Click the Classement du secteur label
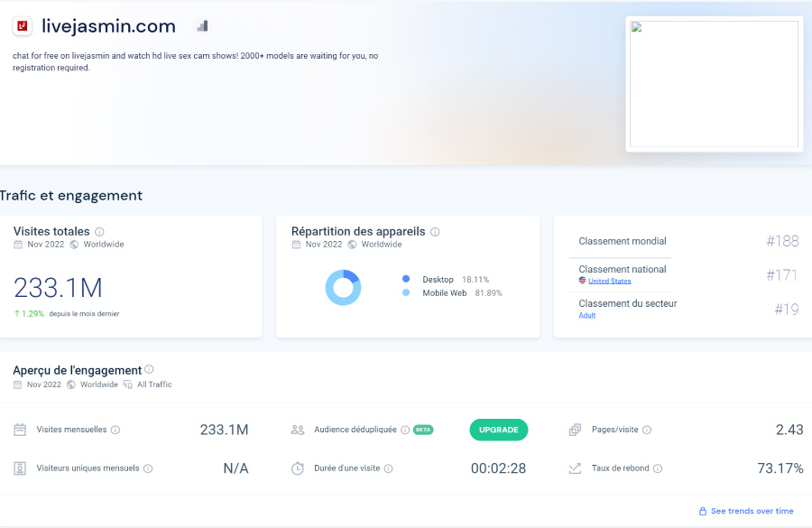Viewport: 812px width, 528px height. tap(628, 303)
